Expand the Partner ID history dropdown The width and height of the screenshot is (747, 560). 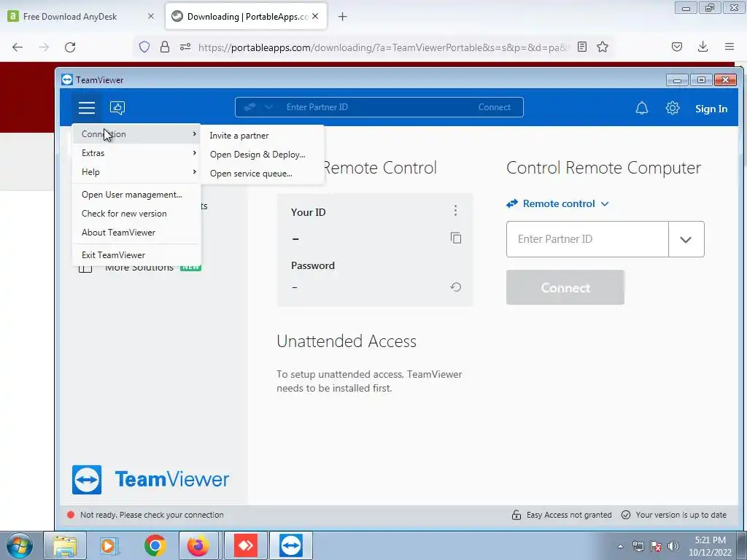click(686, 239)
